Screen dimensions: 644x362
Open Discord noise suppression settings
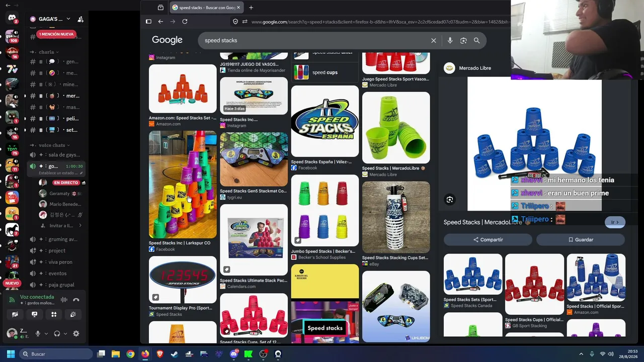64,300
